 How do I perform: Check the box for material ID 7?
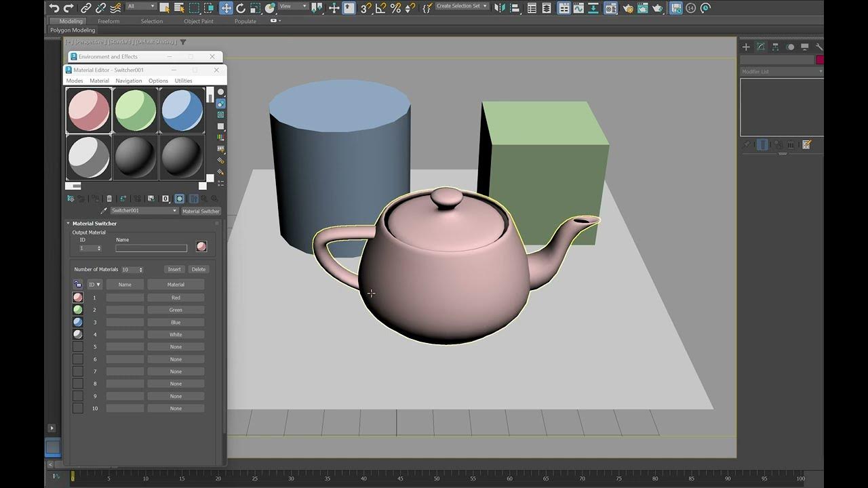(78, 371)
